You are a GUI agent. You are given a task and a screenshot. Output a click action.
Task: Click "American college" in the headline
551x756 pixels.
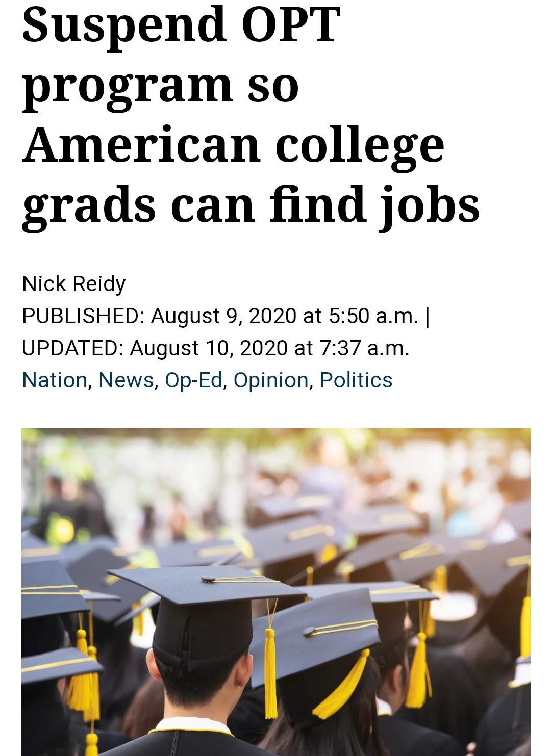pyautogui.click(x=233, y=145)
